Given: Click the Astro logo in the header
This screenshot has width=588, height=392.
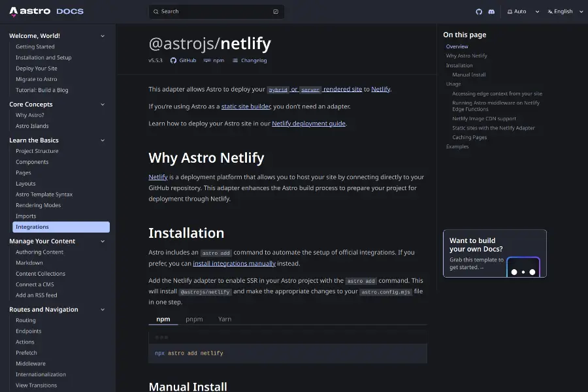Looking at the screenshot, I should [30, 11].
